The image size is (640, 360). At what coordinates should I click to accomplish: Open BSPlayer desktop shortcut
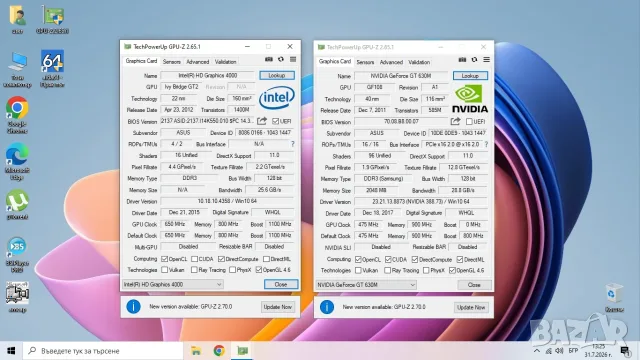17,254
